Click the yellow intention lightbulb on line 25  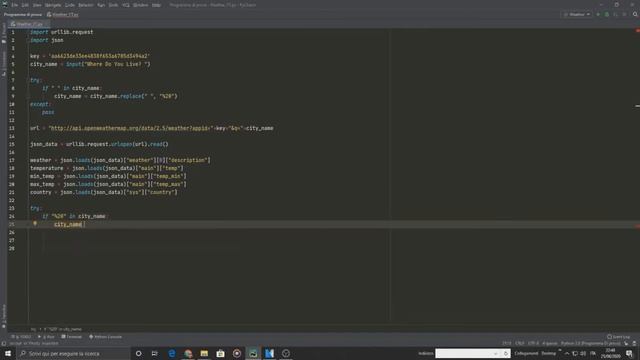click(x=35, y=224)
